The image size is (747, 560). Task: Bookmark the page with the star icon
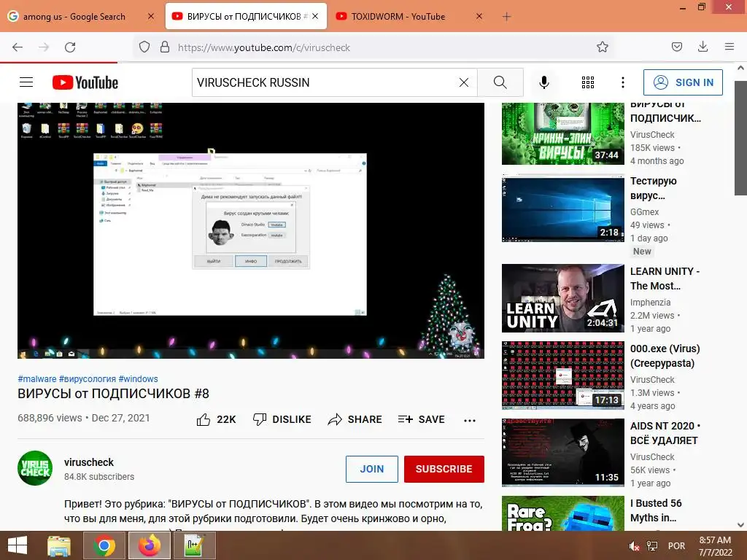[602, 47]
